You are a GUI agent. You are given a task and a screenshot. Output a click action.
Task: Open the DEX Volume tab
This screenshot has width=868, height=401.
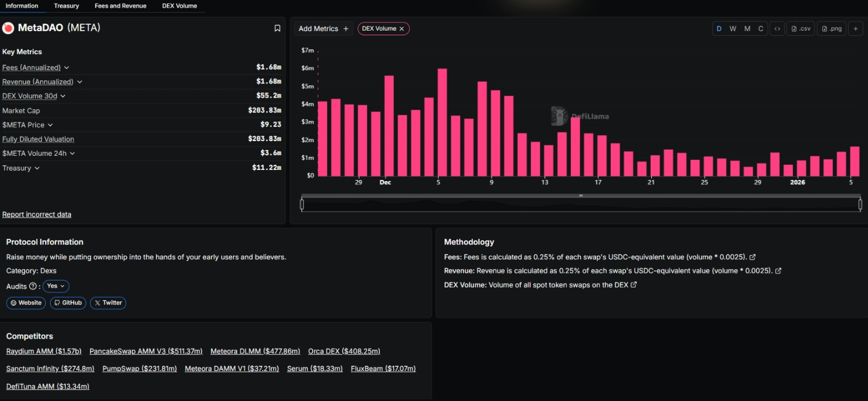tap(179, 6)
